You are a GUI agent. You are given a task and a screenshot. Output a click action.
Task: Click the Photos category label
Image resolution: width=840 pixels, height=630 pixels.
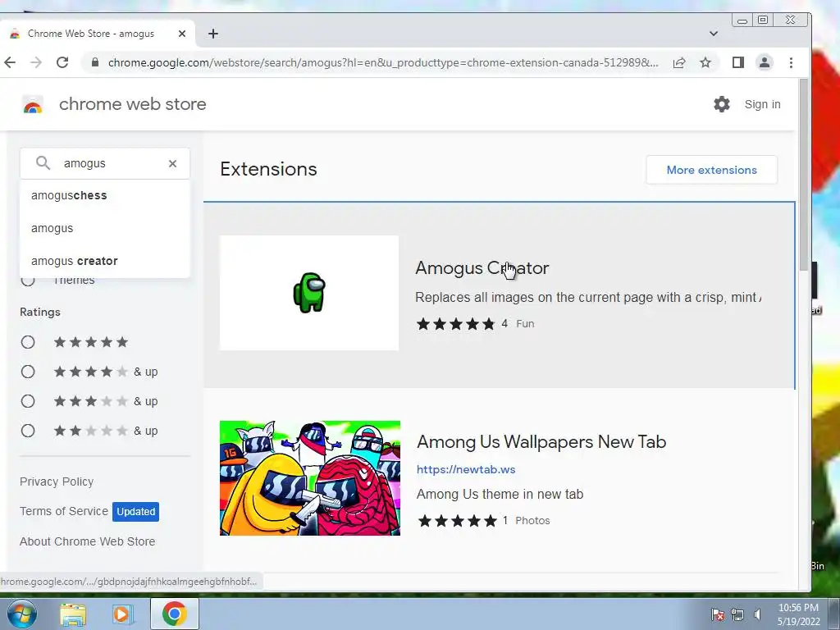532,520
